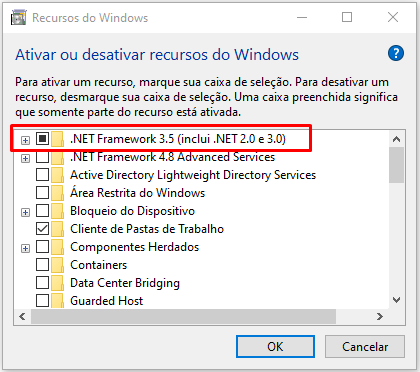Click the Data Center Bridging folder icon
Viewport: 420px width, 372px height.
click(58, 283)
